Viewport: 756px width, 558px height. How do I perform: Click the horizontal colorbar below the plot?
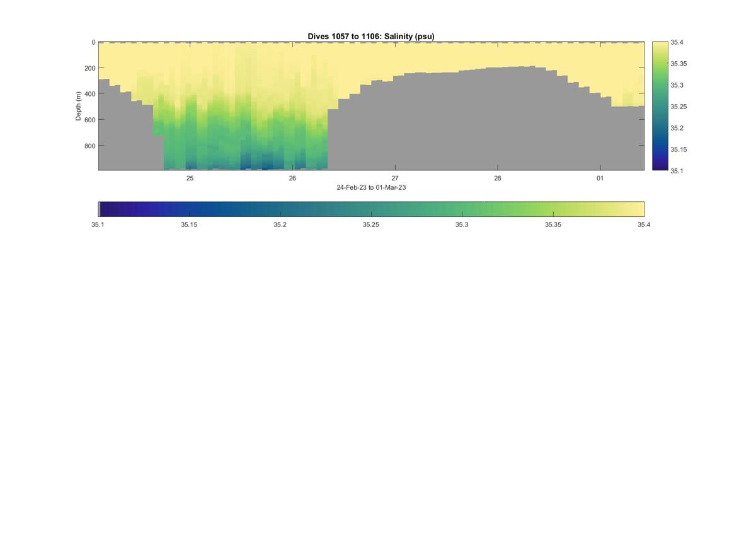pos(371,209)
